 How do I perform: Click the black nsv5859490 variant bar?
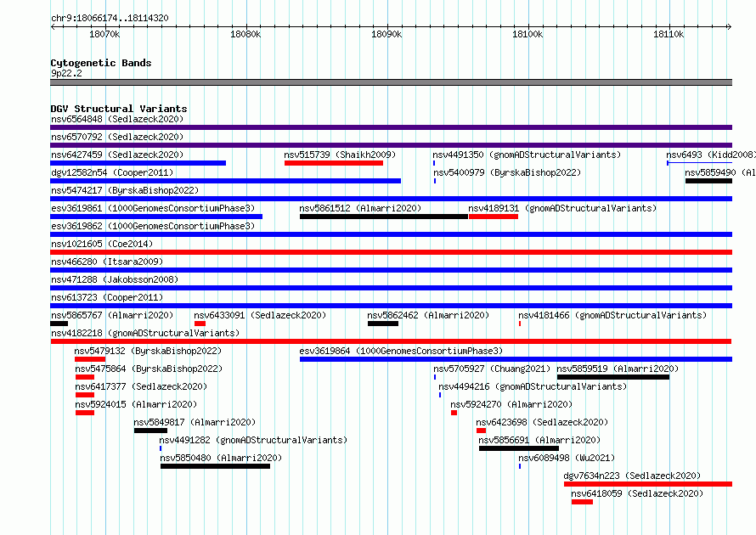(708, 181)
